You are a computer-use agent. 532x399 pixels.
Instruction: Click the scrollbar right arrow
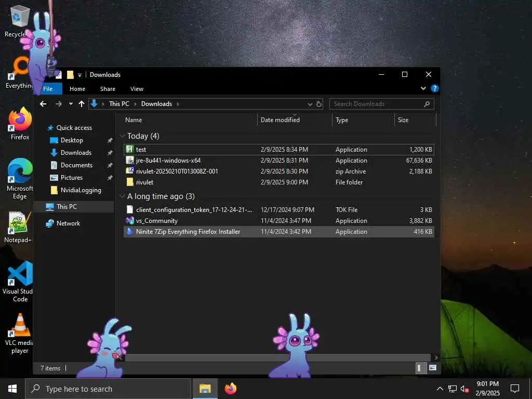436,357
